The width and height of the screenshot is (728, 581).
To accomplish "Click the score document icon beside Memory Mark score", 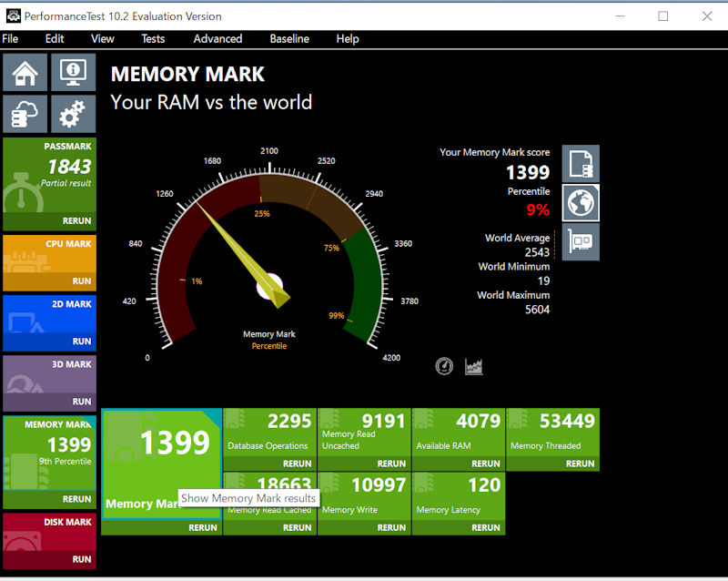I will (x=581, y=164).
